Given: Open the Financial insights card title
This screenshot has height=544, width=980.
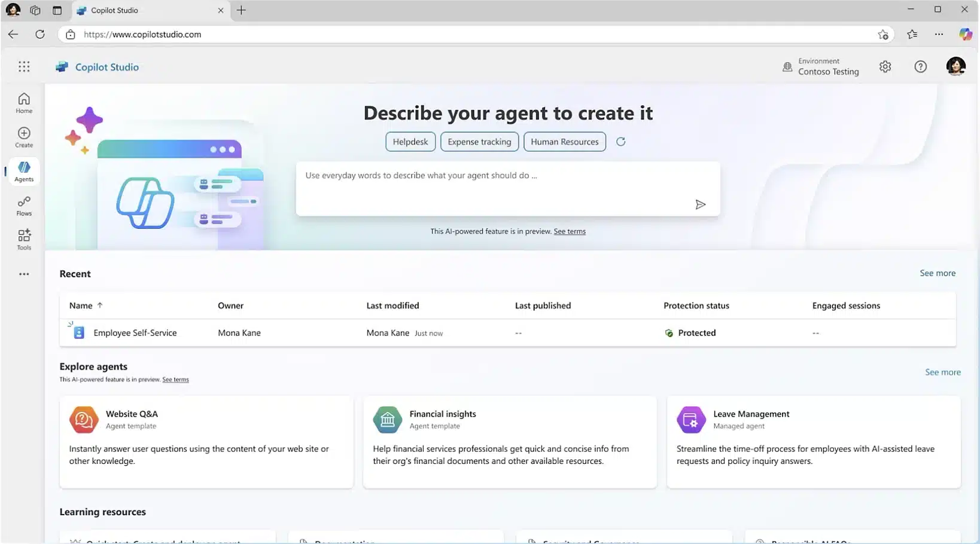Looking at the screenshot, I should [x=443, y=414].
